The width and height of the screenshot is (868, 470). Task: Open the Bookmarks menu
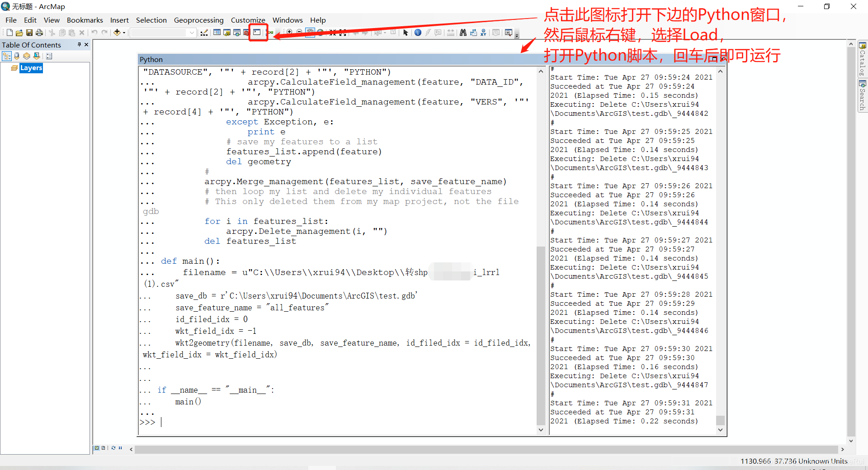click(85, 20)
